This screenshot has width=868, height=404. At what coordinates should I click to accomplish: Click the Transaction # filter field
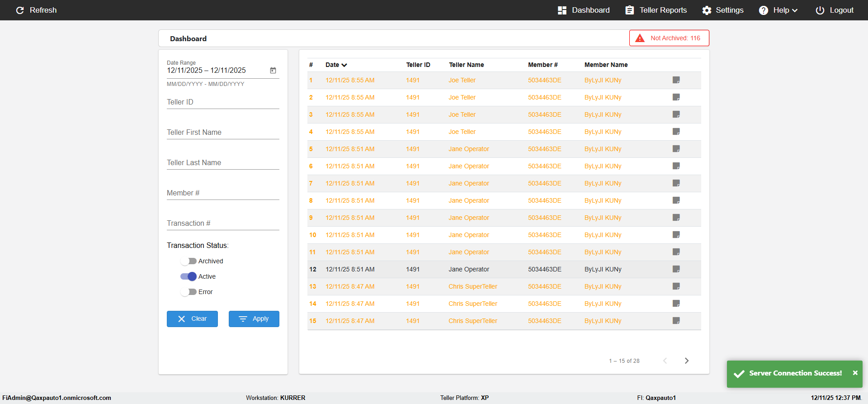223,223
